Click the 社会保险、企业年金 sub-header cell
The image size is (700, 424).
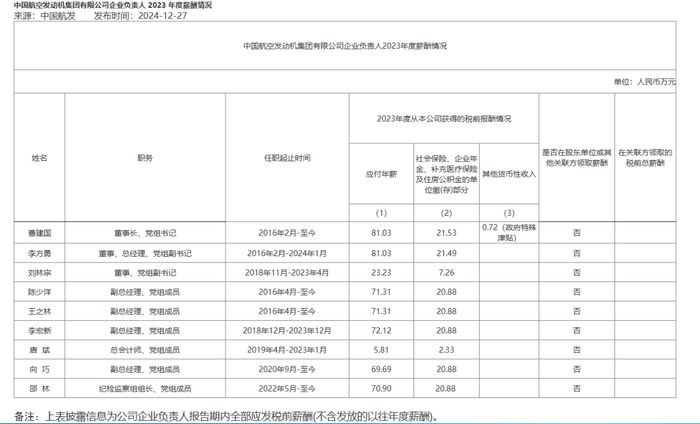pyautogui.click(x=446, y=174)
